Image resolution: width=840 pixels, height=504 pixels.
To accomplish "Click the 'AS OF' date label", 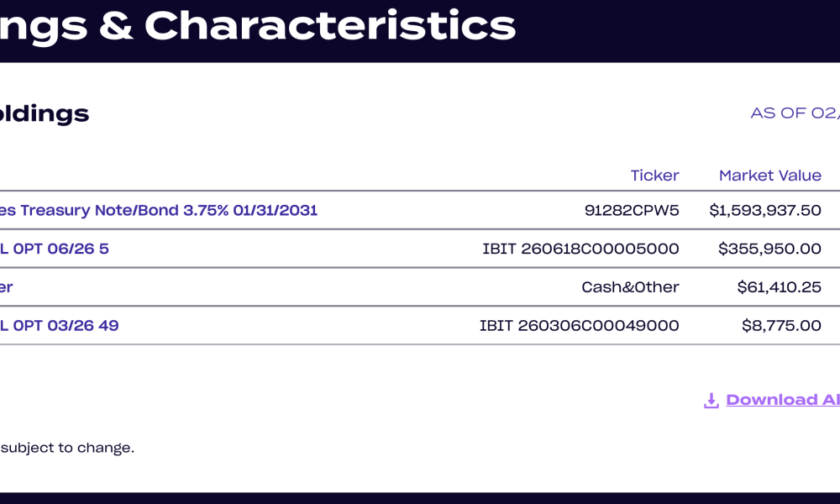I will click(x=794, y=113).
